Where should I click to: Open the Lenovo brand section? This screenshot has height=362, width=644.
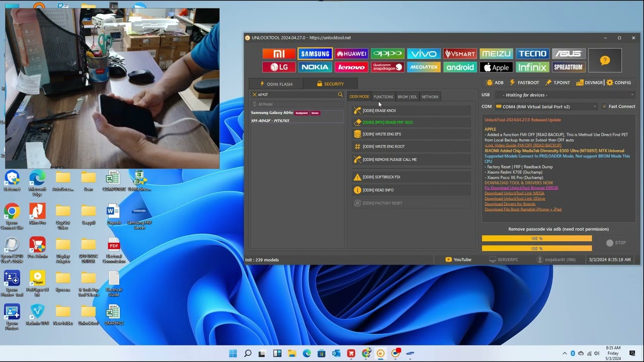point(351,67)
